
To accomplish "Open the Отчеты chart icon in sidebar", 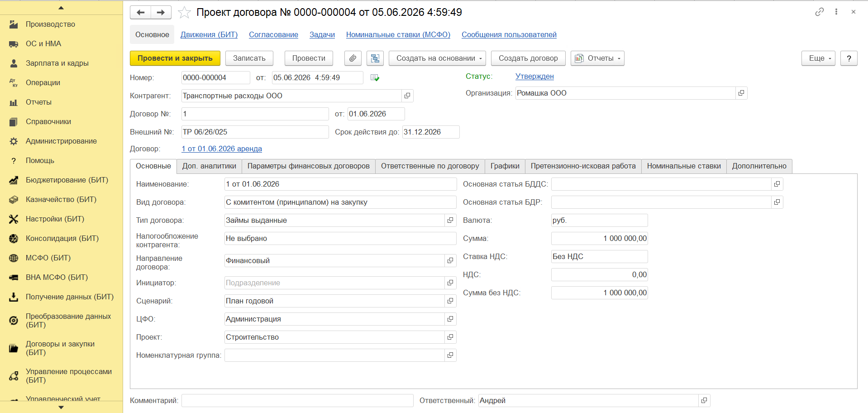I will [14, 102].
